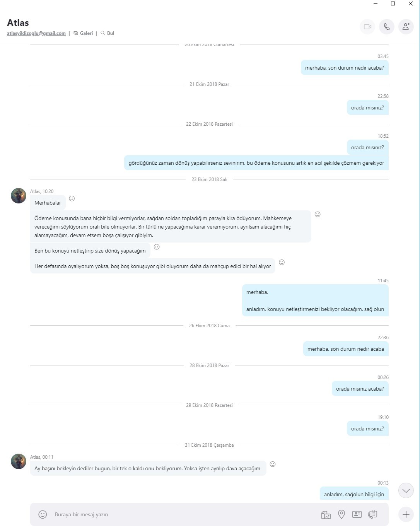Schedule a call from the message bar

tap(372, 514)
